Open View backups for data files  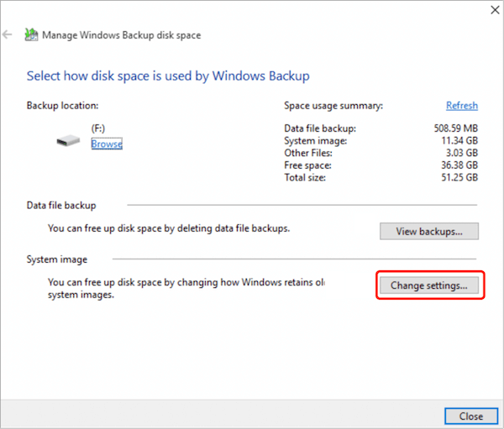click(429, 232)
